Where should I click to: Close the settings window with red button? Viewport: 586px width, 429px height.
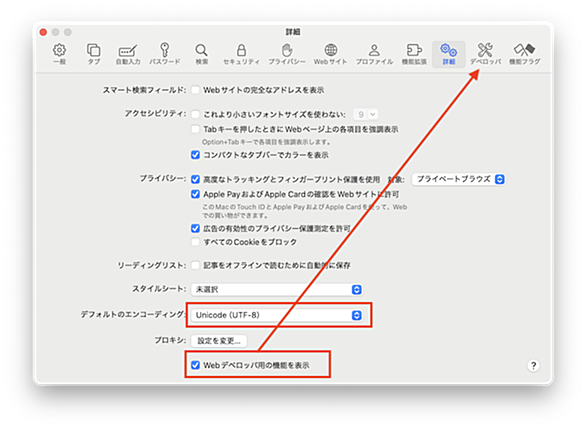43,32
